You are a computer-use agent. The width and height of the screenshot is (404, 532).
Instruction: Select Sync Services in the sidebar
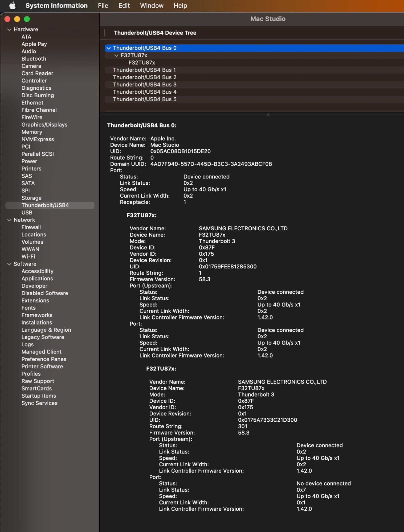(39, 403)
